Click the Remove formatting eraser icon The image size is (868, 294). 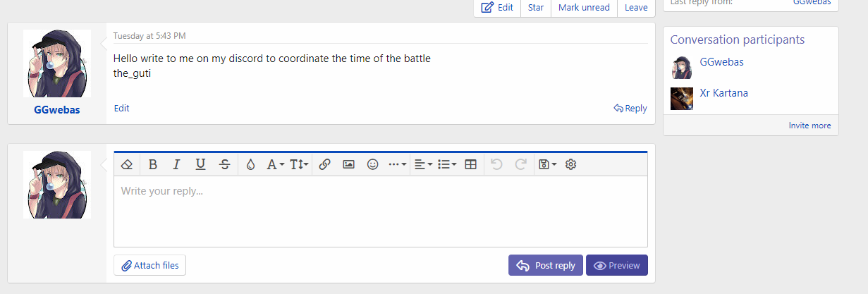127,164
